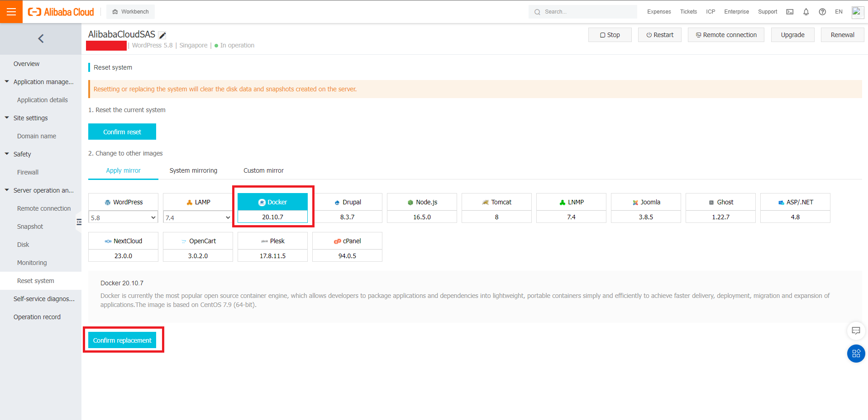The image size is (868, 420).
Task: Open Firewall in sidebar
Action: coord(41,172)
